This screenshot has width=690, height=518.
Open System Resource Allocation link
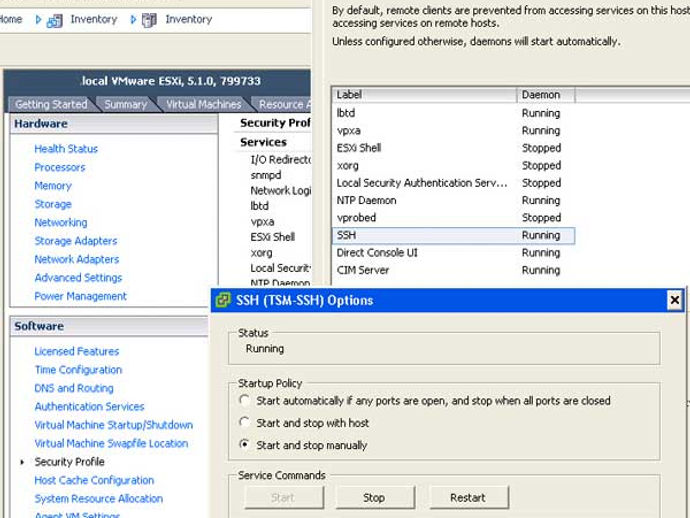99,499
